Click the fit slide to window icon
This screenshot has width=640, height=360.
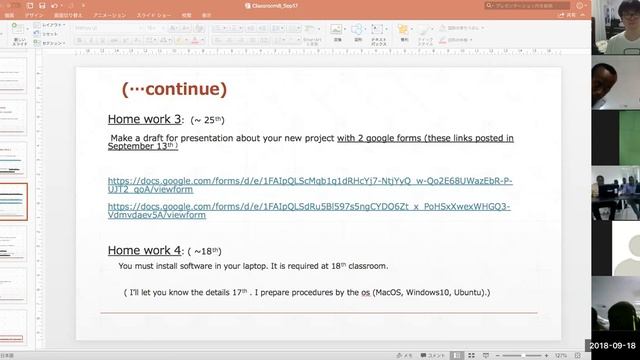point(578,356)
